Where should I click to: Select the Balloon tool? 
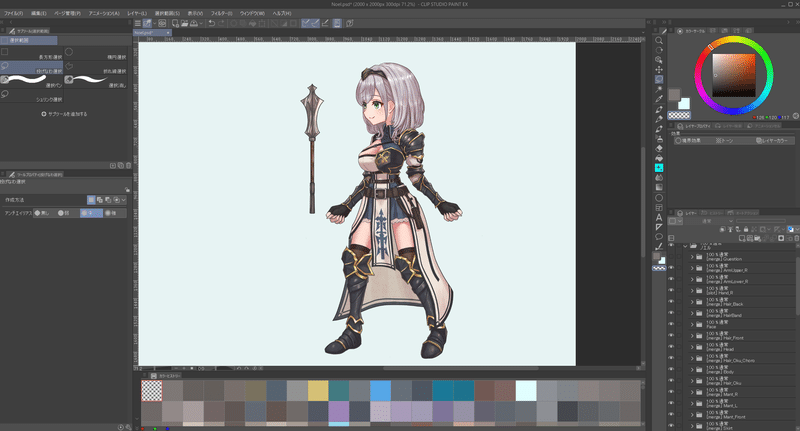[659, 237]
